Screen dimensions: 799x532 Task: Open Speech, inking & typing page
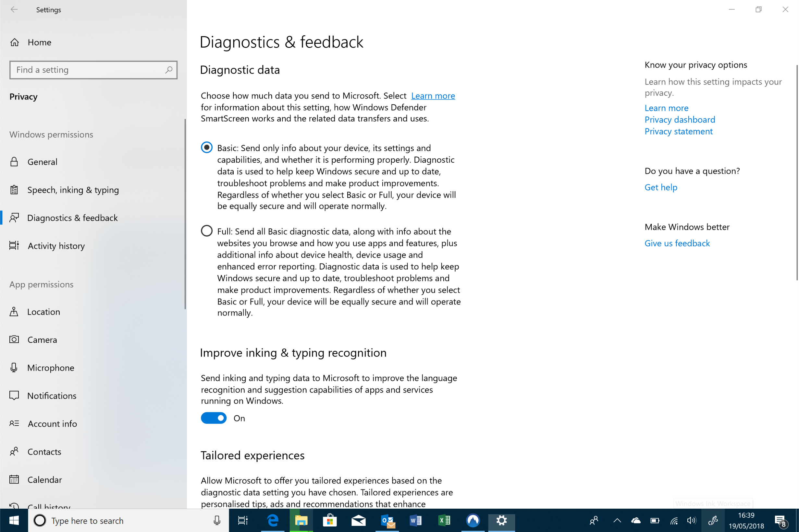pyautogui.click(x=73, y=190)
